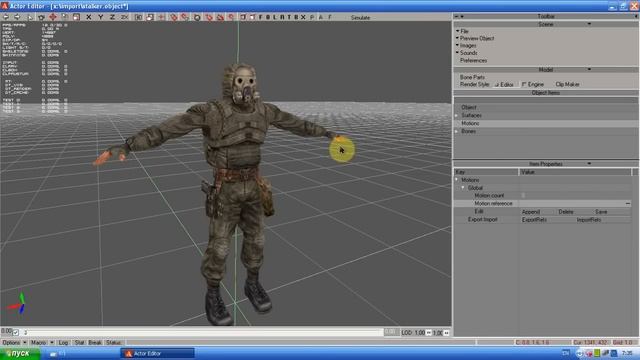This screenshot has width=640, height=360.
Task: Expand the Bones tree node
Action: pos(457,131)
